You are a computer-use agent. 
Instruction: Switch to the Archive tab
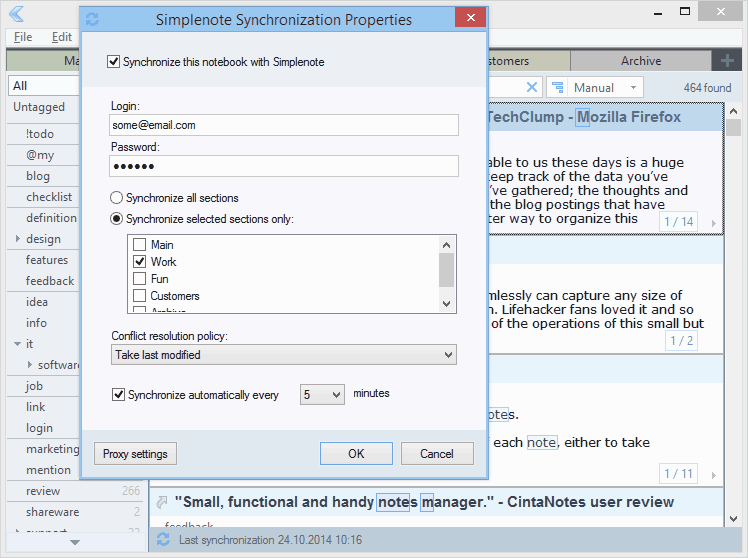click(641, 61)
